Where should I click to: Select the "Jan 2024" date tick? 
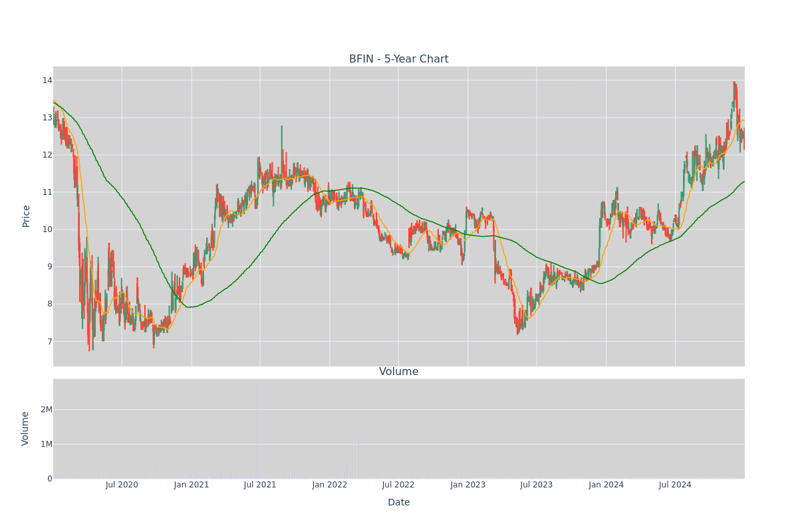[606, 485]
